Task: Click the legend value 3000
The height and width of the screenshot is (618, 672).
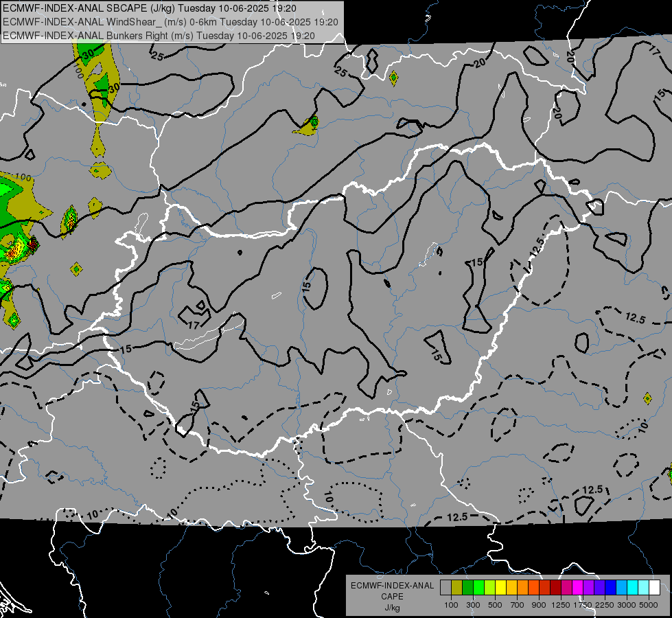Action: 627,605
